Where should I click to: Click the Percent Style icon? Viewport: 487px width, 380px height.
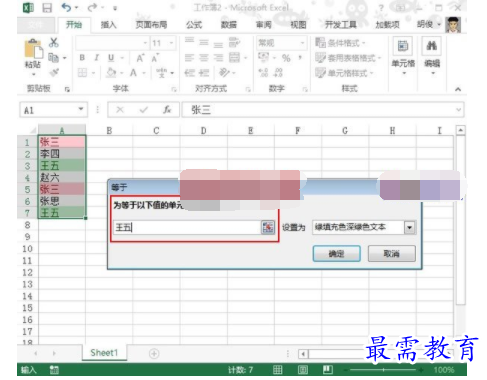(286, 58)
